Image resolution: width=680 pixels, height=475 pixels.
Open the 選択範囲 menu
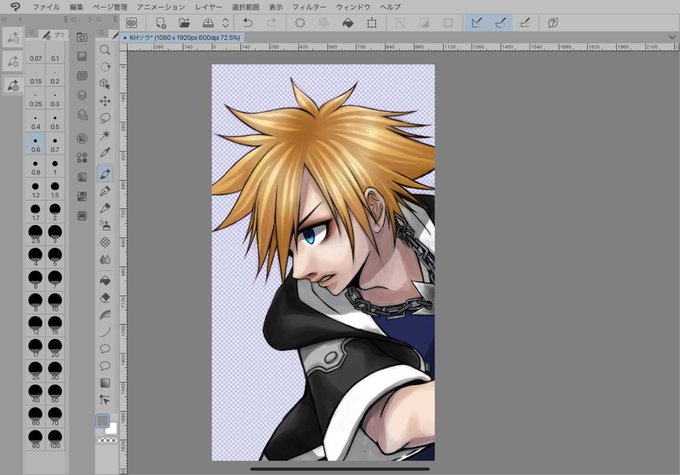(x=245, y=7)
